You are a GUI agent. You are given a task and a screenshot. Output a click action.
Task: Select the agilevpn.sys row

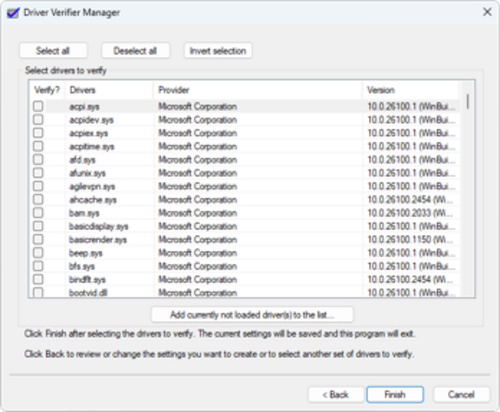(244, 186)
